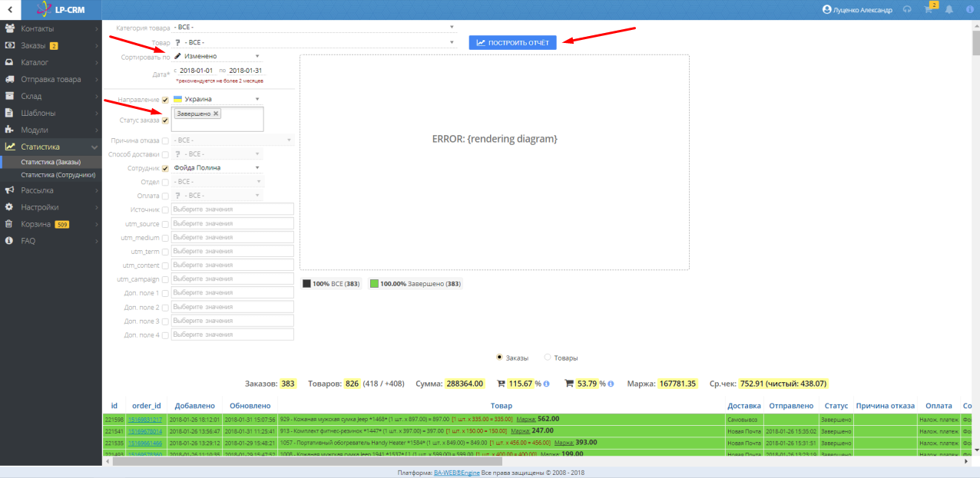Open the Товар dropdown
The height and width of the screenshot is (478, 980).
314,41
